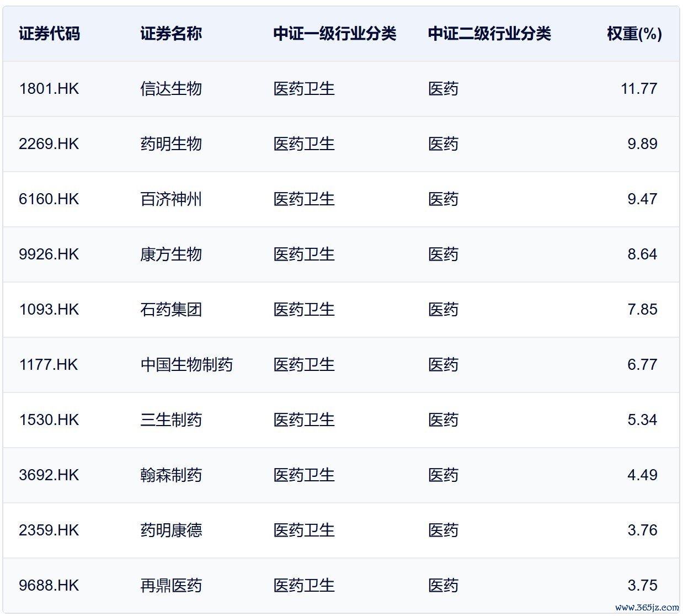
Task: Select the 信达生物 name cell
Action: [171, 89]
